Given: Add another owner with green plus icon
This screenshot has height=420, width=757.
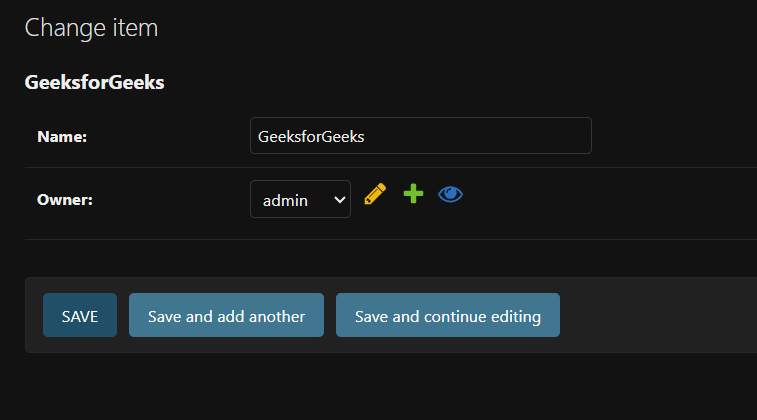Looking at the screenshot, I should coord(413,194).
